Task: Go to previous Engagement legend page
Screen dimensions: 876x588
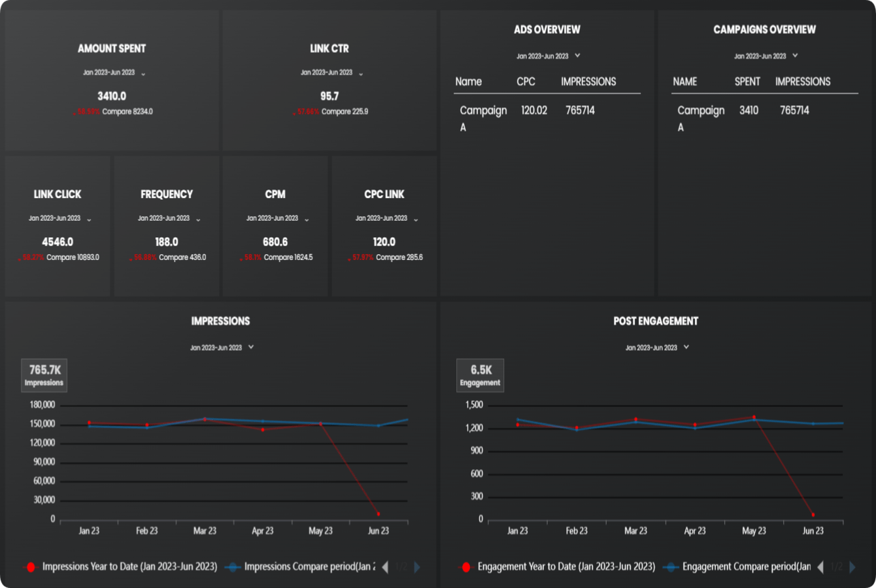Action: point(820,567)
